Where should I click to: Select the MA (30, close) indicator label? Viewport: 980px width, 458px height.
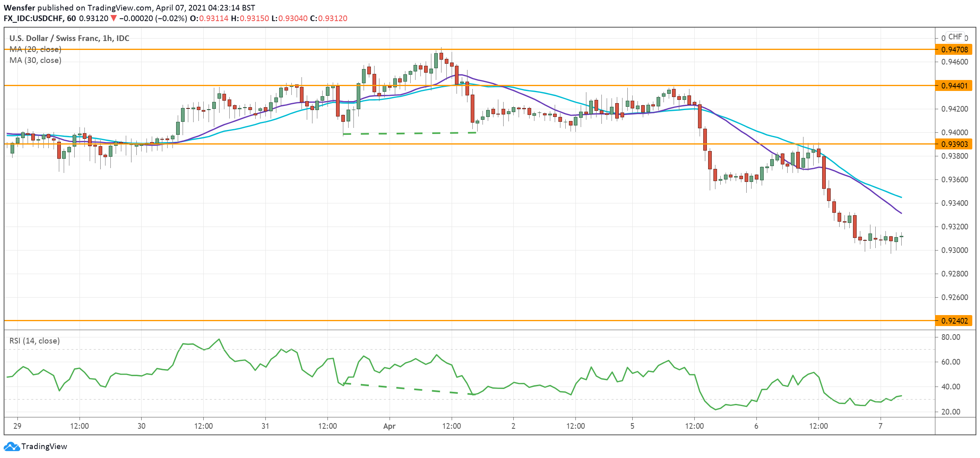(x=35, y=60)
